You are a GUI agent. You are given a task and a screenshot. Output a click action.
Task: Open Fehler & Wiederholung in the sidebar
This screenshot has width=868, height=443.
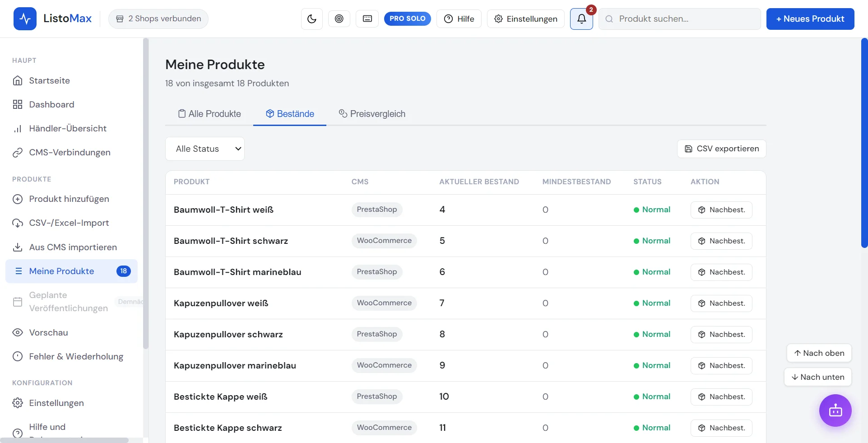point(71,357)
